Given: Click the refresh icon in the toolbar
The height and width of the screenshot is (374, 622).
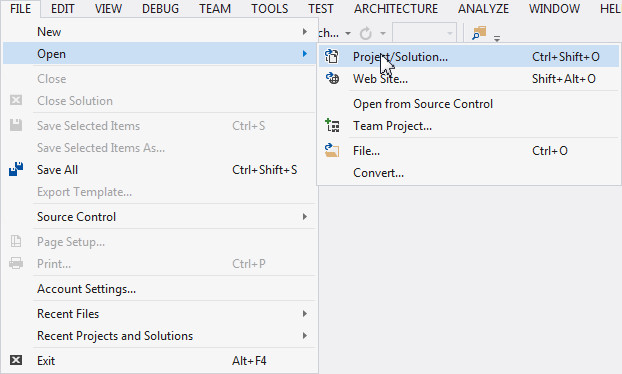Looking at the screenshot, I should 365,33.
